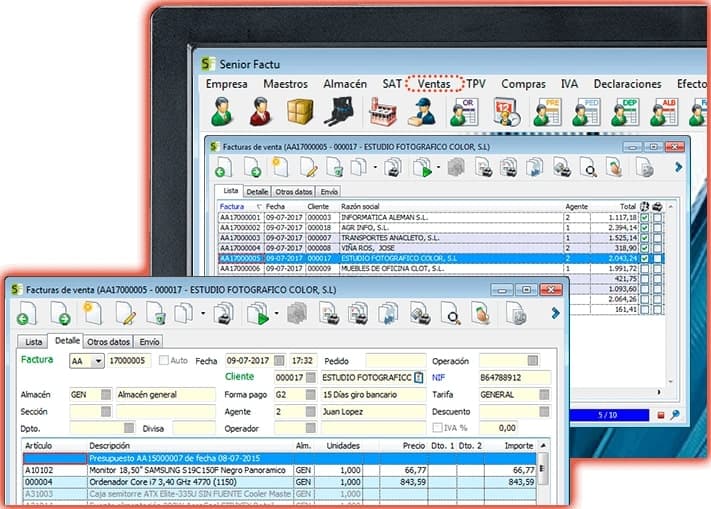Delete invoice with trash icon in front window
This screenshot has width=711, height=509.
coord(156,314)
